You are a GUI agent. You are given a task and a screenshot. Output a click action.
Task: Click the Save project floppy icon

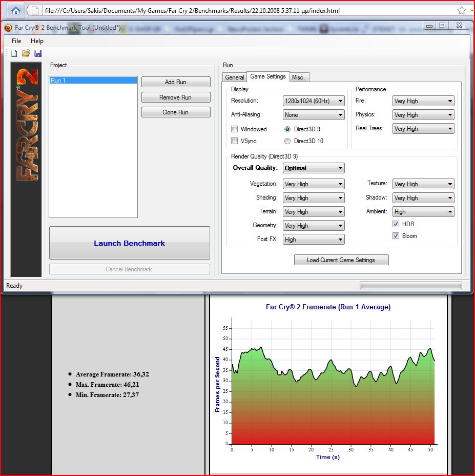coord(38,53)
